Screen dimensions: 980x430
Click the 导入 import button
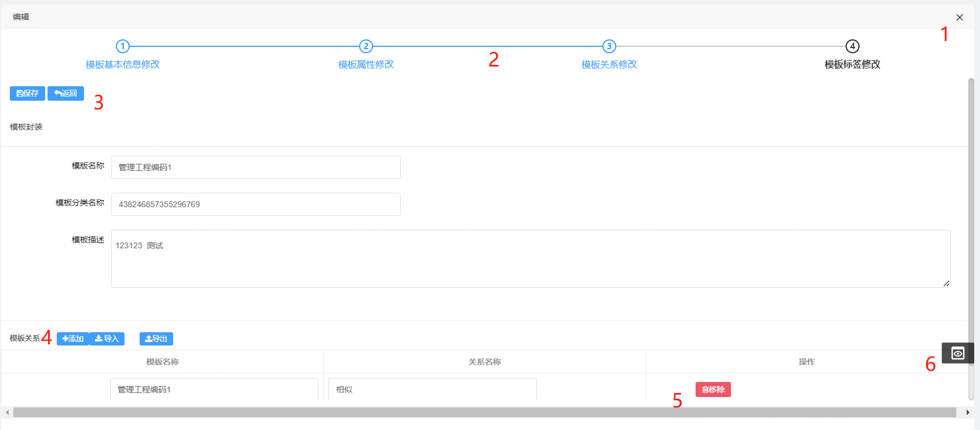(x=107, y=339)
